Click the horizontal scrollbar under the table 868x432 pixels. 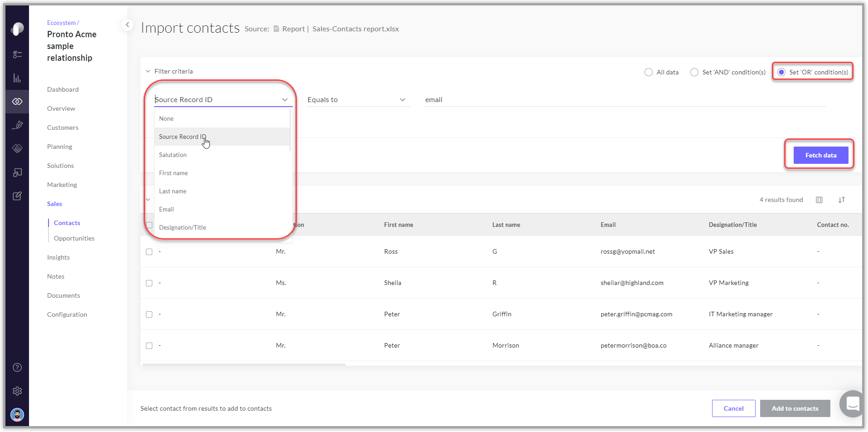pos(244,364)
